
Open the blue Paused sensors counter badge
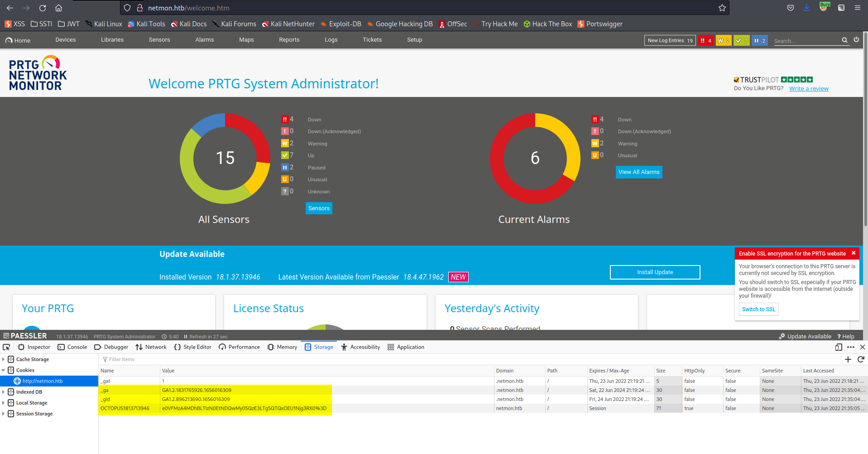pos(760,40)
